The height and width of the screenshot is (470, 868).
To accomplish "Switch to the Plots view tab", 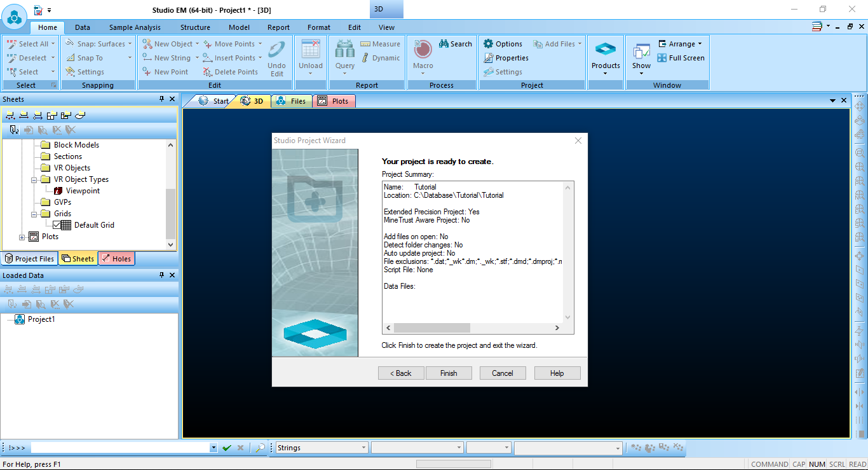I will pyautogui.click(x=334, y=101).
